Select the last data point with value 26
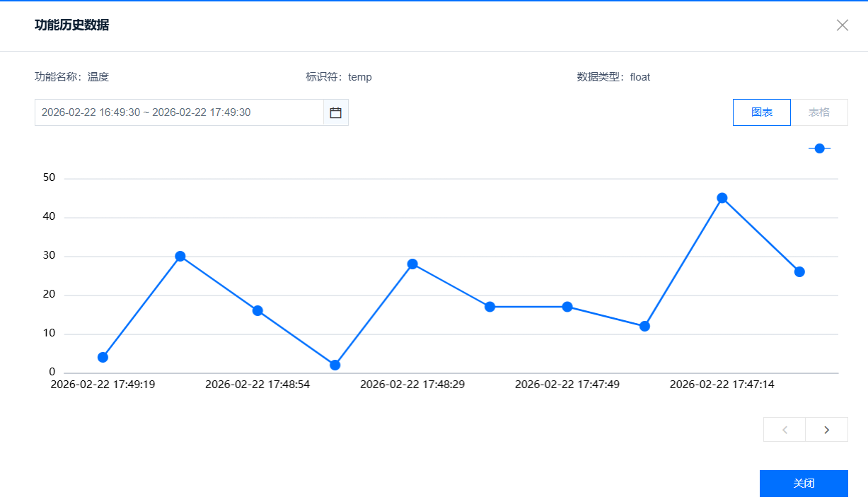 799,271
